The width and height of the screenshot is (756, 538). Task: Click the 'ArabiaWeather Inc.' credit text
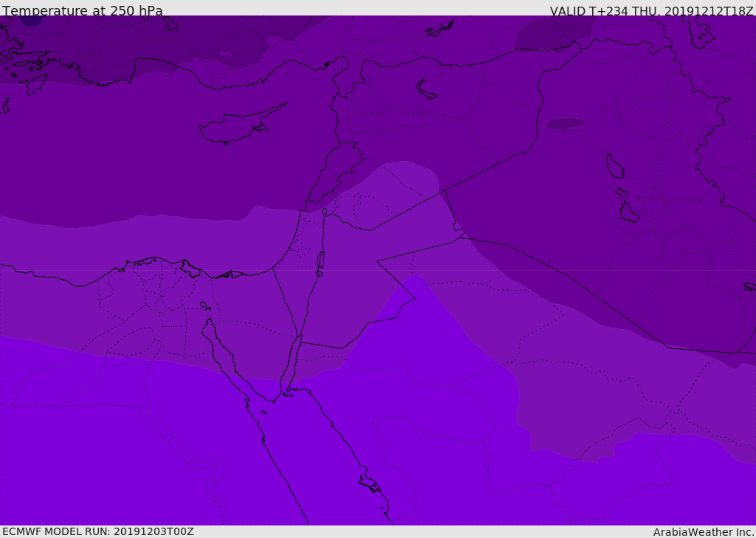704,532
